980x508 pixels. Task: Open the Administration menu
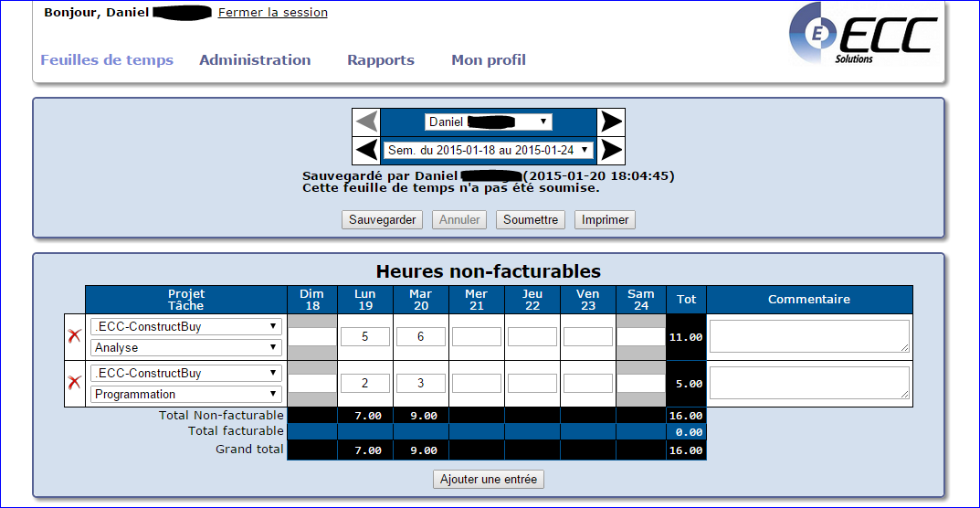pyautogui.click(x=255, y=60)
